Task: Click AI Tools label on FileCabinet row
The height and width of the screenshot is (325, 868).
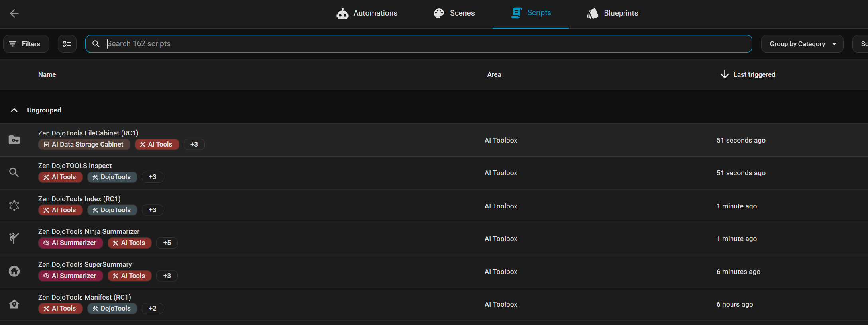Action: [157, 144]
